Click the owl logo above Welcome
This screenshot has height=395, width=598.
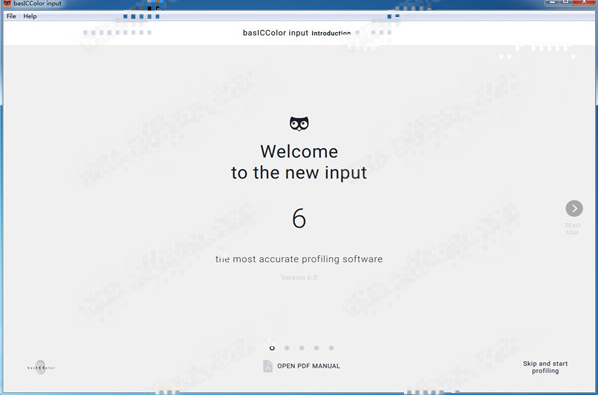(x=299, y=124)
